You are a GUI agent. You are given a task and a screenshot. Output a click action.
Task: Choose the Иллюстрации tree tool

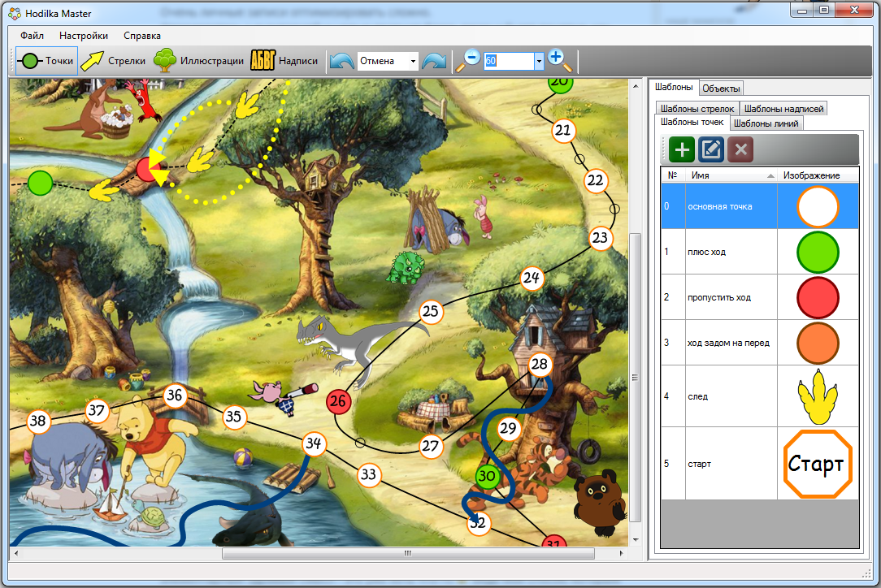point(199,61)
